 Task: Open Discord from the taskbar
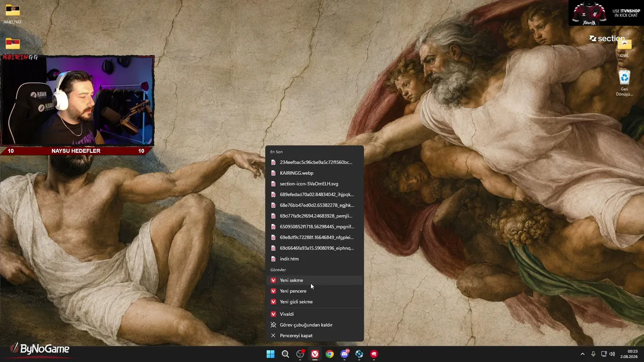click(345, 354)
